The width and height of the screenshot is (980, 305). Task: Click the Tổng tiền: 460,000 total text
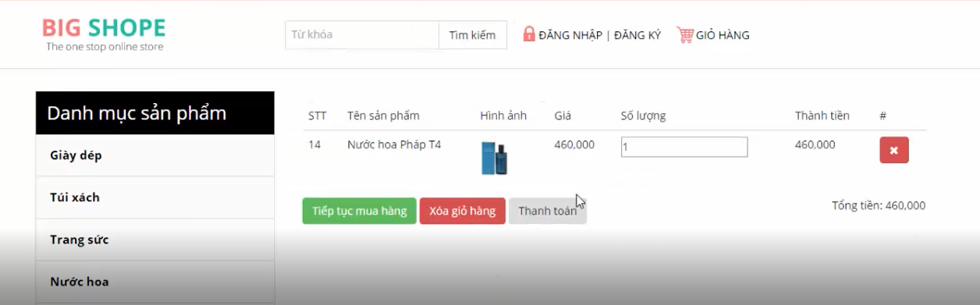coord(879,205)
